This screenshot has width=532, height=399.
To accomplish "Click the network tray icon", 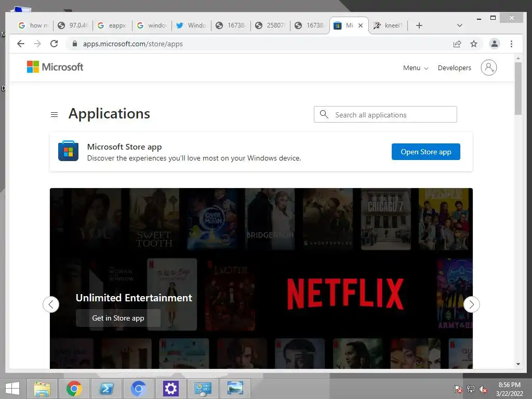I will point(471,389).
